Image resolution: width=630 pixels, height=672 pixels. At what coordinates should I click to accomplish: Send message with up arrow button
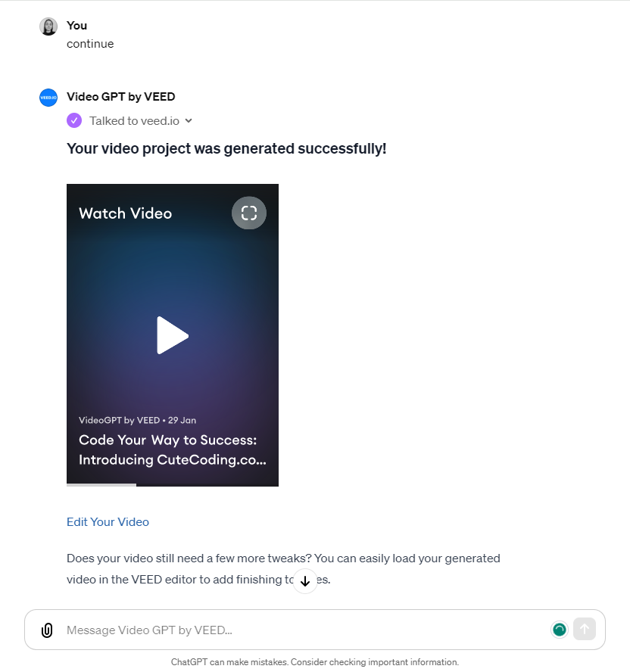pos(584,629)
